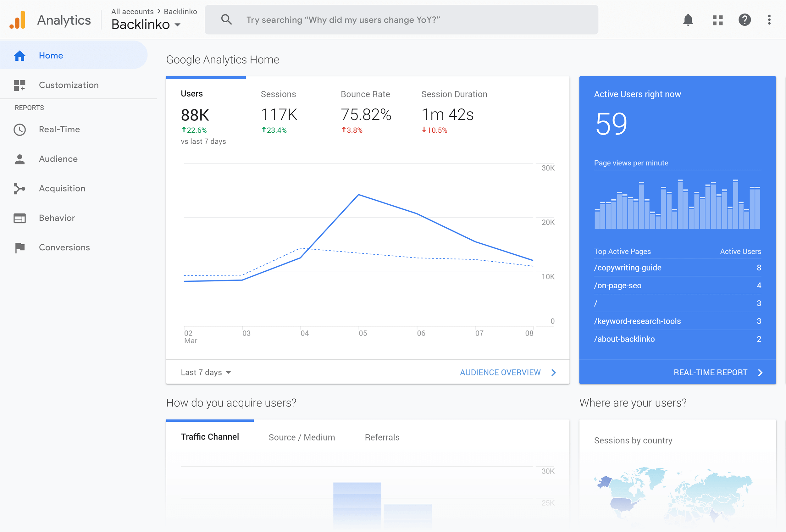The width and height of the screenshot is (786, 532).
Task: Click Backlinko in the breadcrumb
Action: 180,12
